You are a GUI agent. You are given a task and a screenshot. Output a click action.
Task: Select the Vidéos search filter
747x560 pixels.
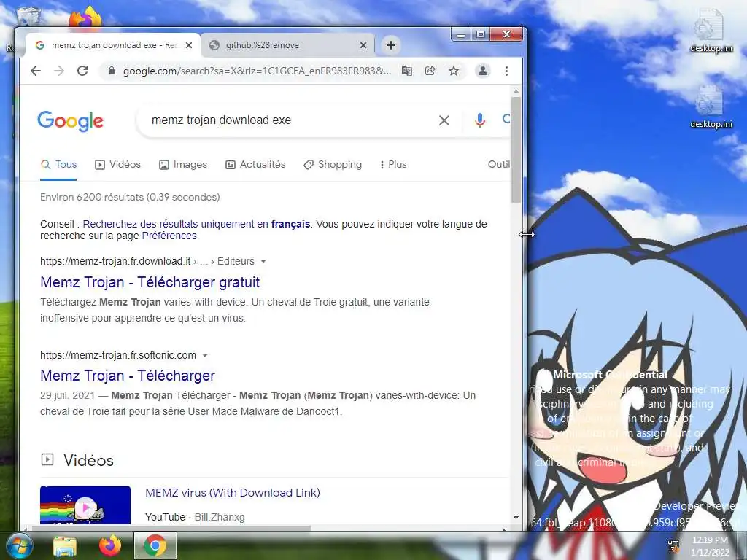117,164
